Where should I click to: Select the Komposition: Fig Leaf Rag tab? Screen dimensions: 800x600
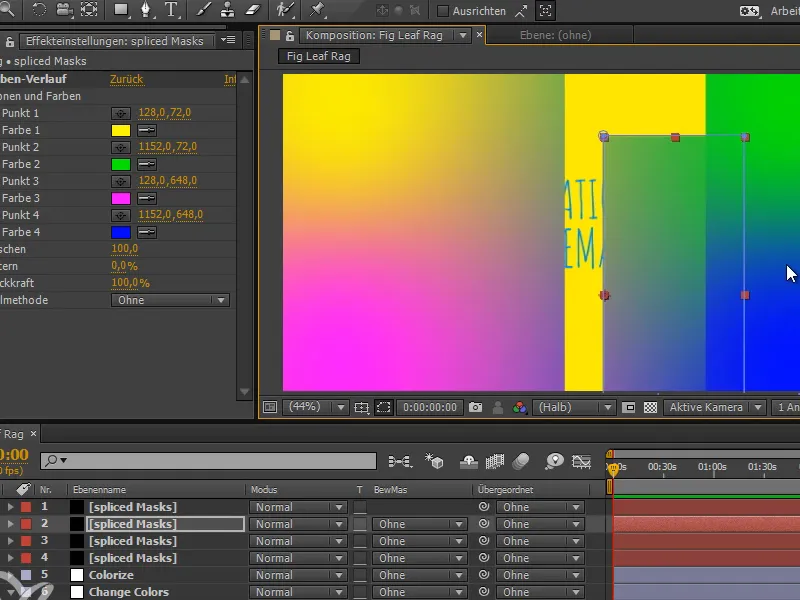(x=374, y=35)
